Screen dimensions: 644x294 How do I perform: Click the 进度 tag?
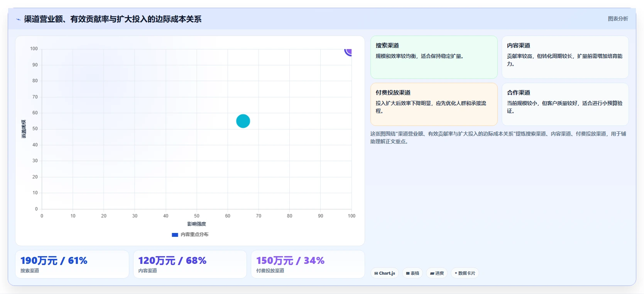pyautogui.click(x=437, y=273)
